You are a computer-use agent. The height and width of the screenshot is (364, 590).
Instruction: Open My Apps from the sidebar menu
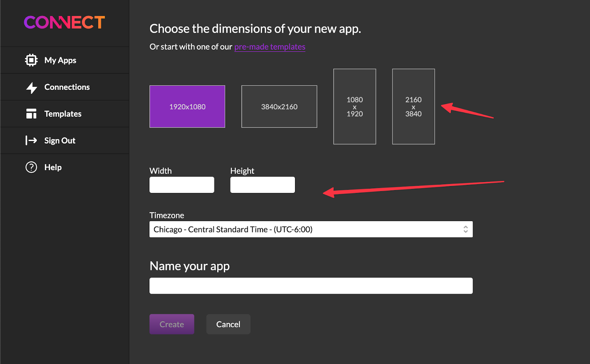click(x=60, y=60)
